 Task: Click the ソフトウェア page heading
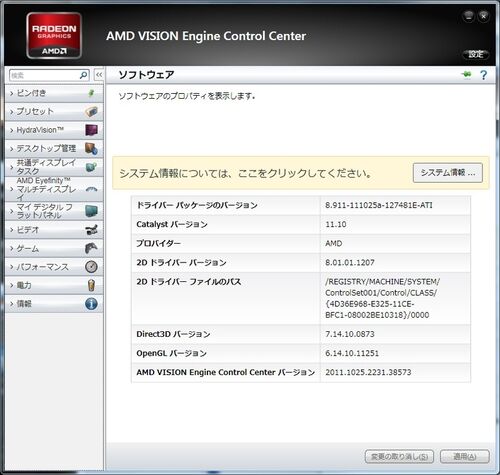tap(146, 75)
